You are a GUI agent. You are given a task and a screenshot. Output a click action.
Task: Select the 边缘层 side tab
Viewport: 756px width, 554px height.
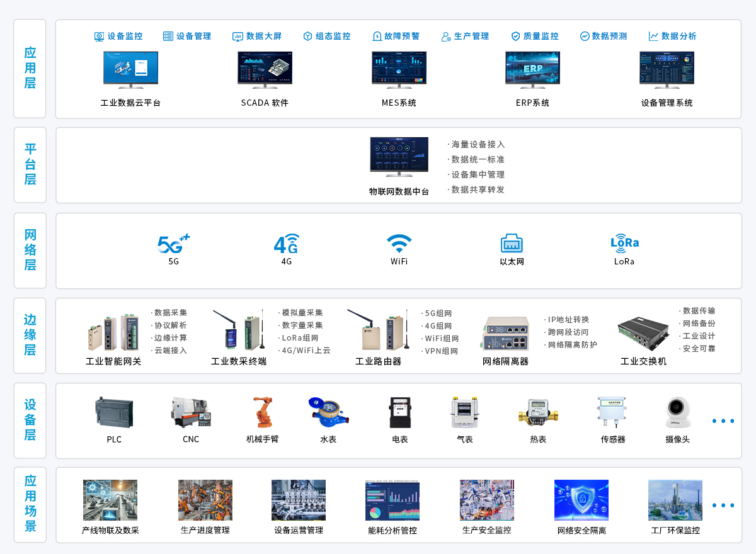[30, 335]
